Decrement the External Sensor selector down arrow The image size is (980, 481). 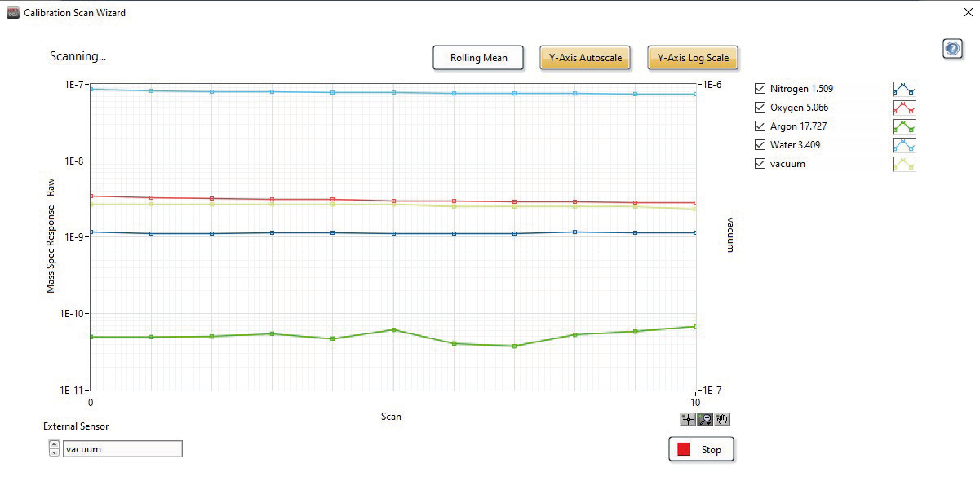pyautogui.click(x=55, y=452)
